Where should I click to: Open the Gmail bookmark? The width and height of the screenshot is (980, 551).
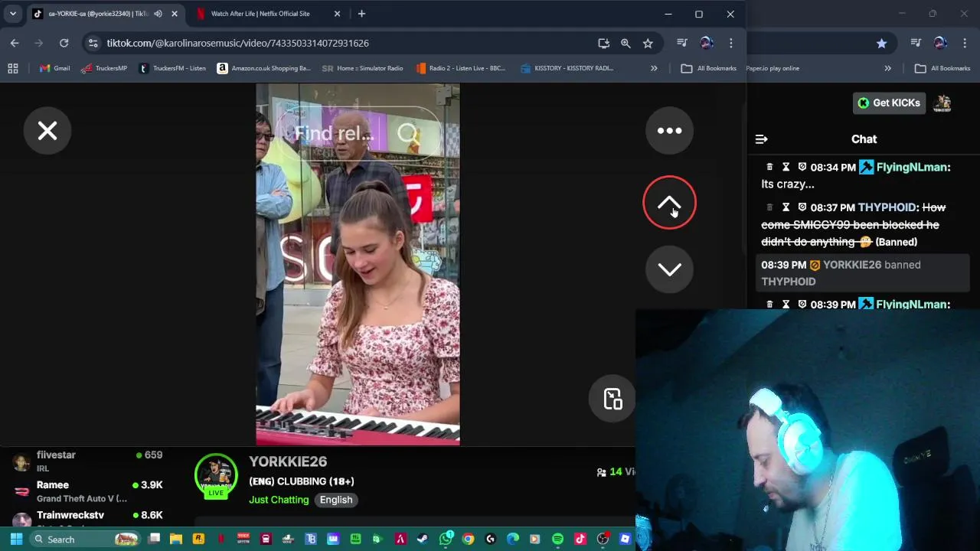(54, 68)
